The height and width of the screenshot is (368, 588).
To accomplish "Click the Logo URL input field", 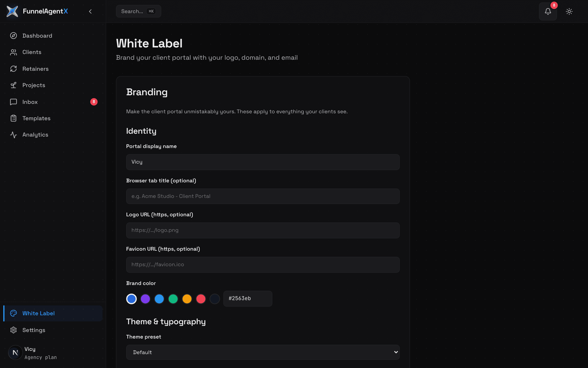I will coord(263,230).
